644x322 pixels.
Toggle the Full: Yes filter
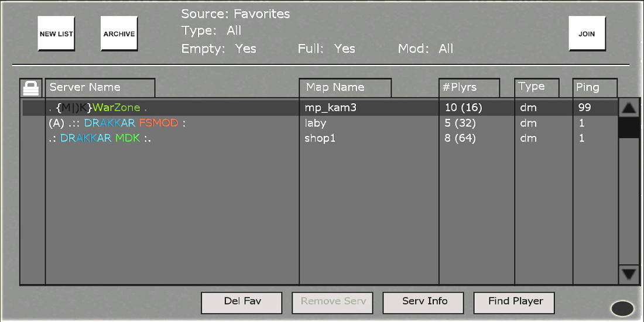[326, 49]
